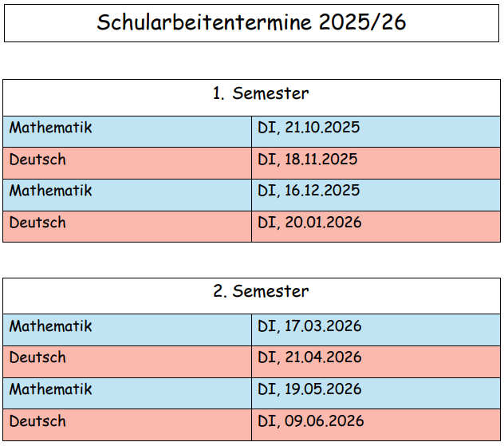Select the date cell DI, 21.04.2026
The image size is (504, 446).
309,357
